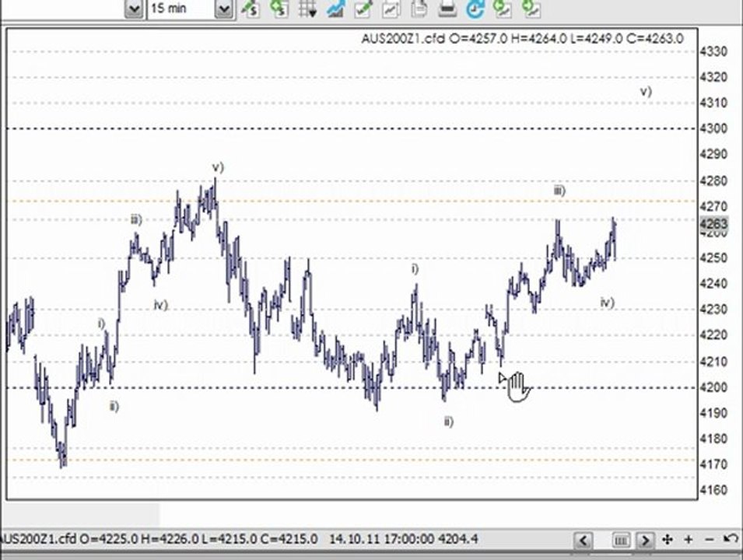Click the left ii) wave label near 4190
Screen dimensions: 743x560
(x=114, y=406)
